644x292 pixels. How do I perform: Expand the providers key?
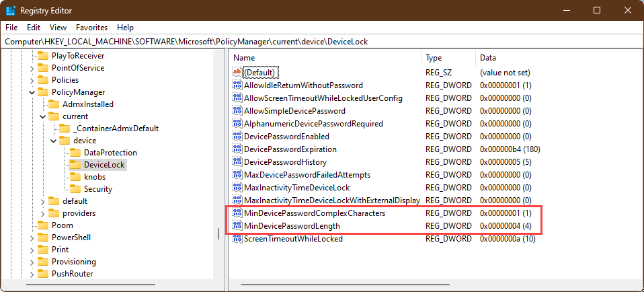pos(43,213)
